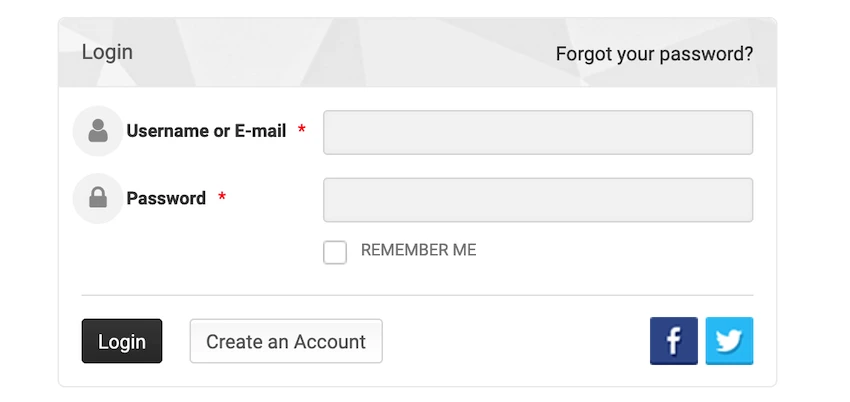Focus the Password text field

tap(538, 200)
